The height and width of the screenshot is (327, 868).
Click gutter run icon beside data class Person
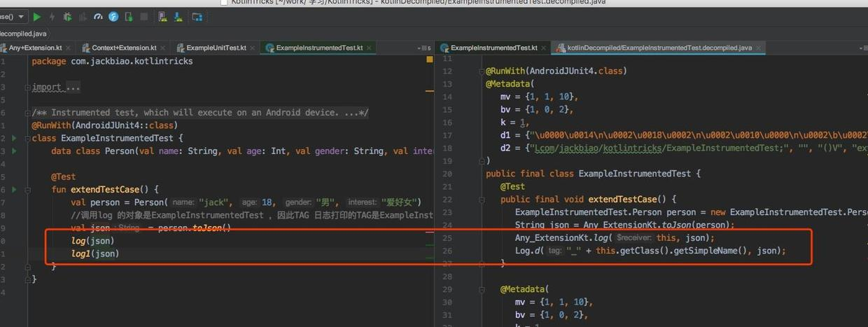[x=15, y=151]
